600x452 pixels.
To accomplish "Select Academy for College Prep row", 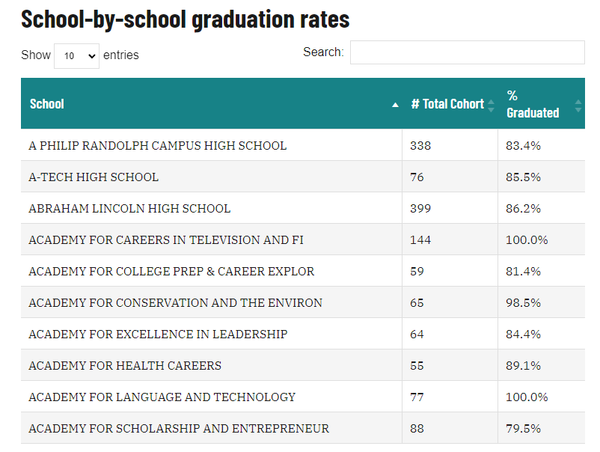I will (x=171, y=271).
